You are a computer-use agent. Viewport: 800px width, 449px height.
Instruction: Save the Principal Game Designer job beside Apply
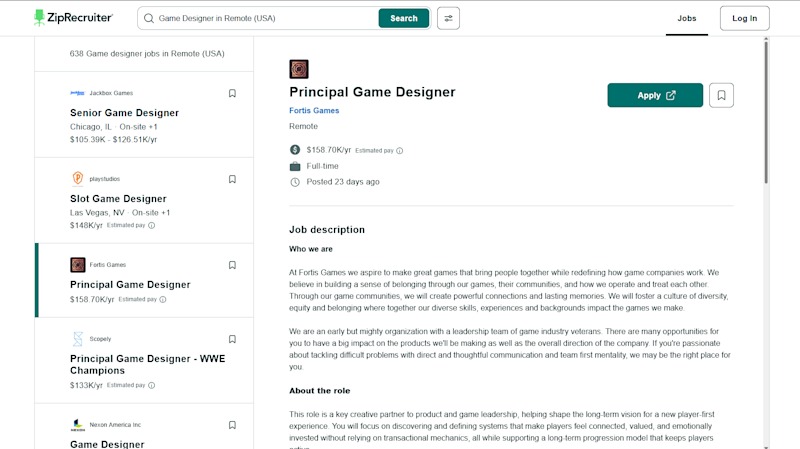point(721,95)
